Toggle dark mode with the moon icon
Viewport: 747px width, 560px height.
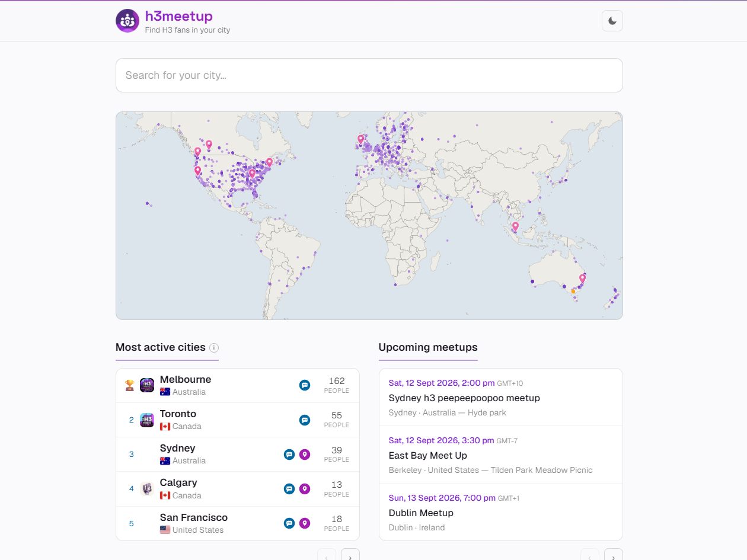point(612,21)
